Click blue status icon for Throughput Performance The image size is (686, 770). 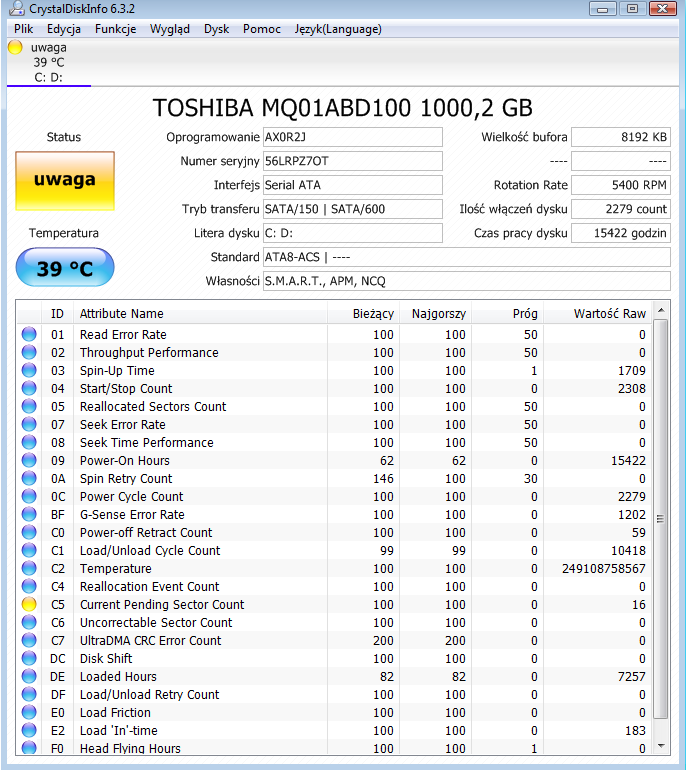[x=29, y=352]
